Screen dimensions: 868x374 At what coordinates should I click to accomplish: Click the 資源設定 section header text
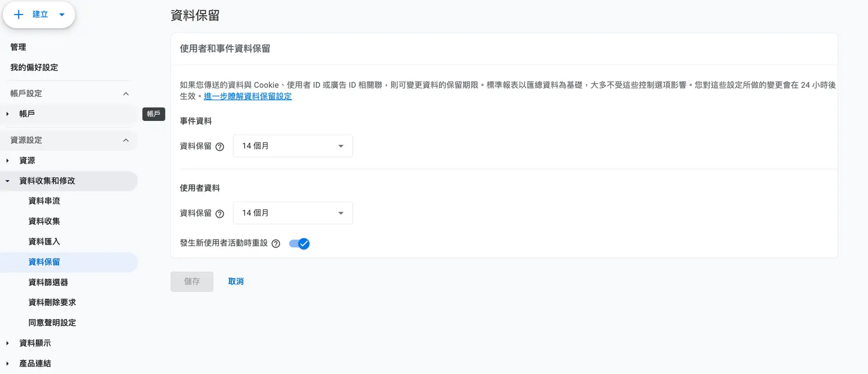(x=26, y=140)
